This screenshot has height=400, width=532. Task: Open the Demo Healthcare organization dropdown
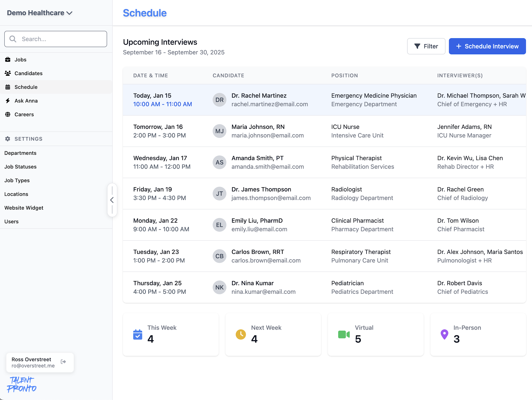coord(40,13)
